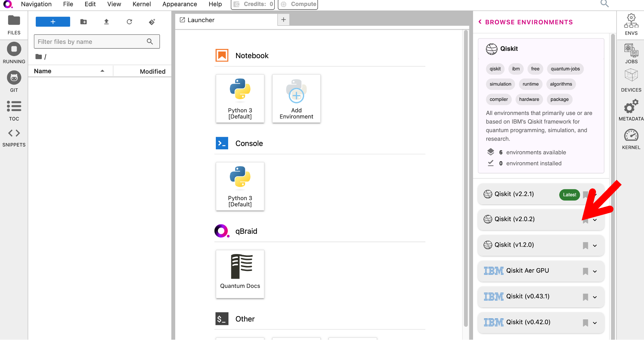Image resolution: width=644 pixels, height=340 pixels.
Task: Open the ENVS environments panel
Action: (631, 24)
